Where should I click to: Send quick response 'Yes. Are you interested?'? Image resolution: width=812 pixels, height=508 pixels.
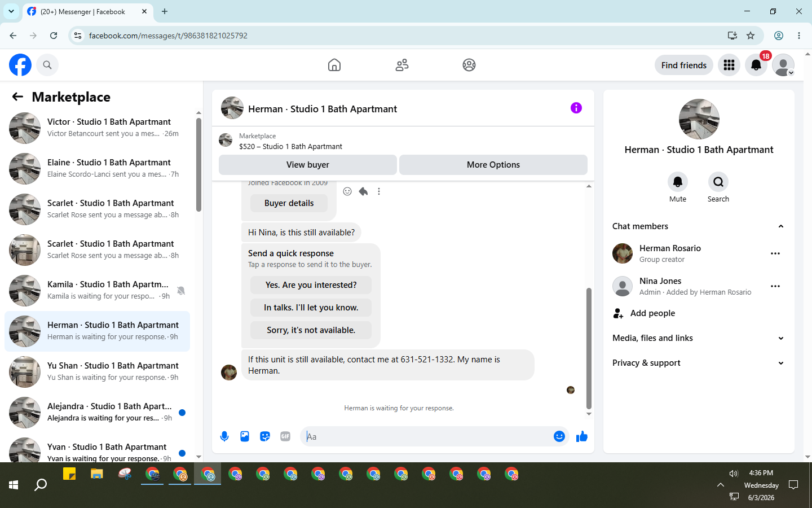311,285
